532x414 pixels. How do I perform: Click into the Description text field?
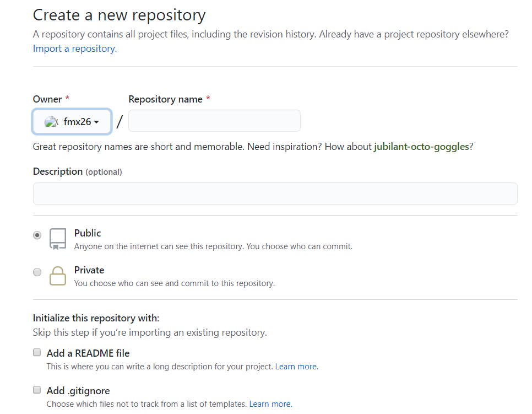pyautogui.click(x=275, y=193)
